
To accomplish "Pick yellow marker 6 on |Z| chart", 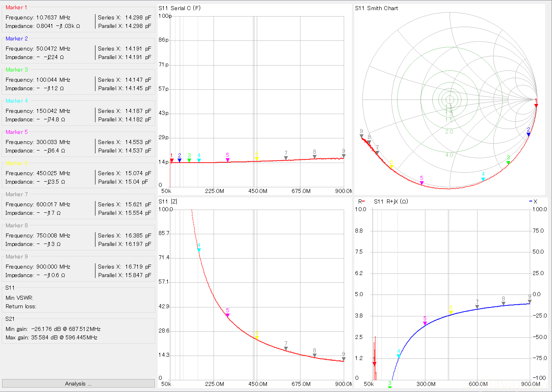I will [x=257, y=337].
